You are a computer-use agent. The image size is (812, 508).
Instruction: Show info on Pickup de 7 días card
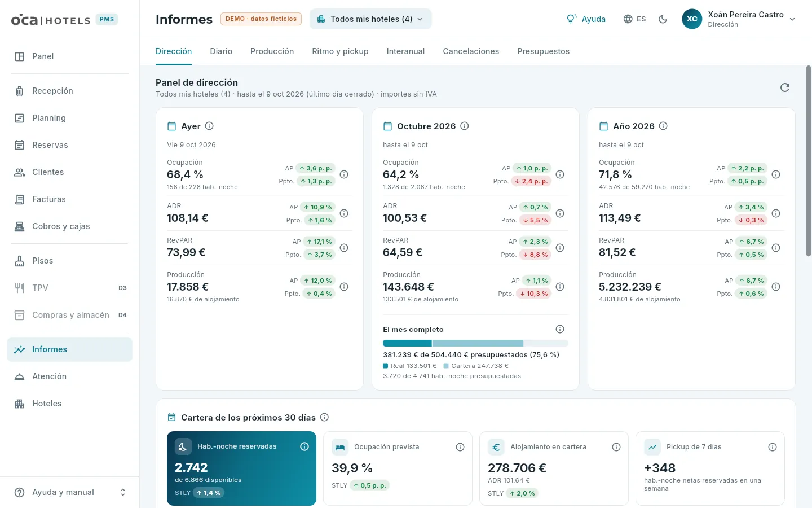coord(773,447)
